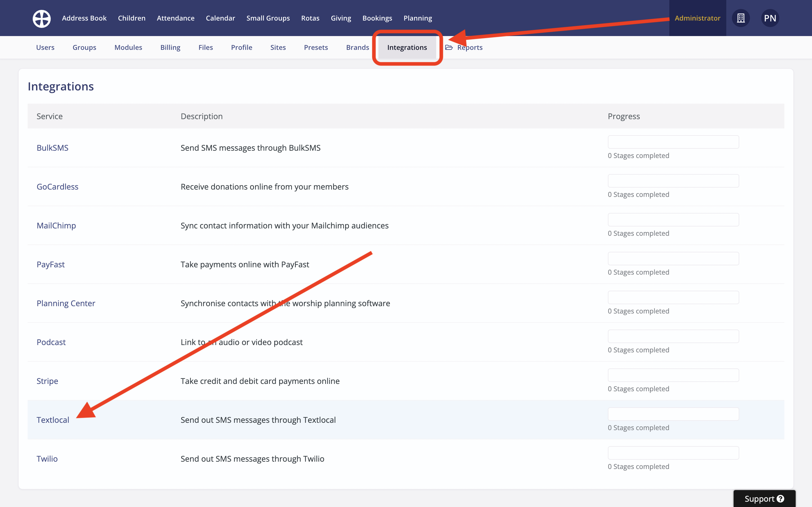The image size is (812, 507).
Task: Click the folder icon beside Reports
Action: tap(449, 47)
